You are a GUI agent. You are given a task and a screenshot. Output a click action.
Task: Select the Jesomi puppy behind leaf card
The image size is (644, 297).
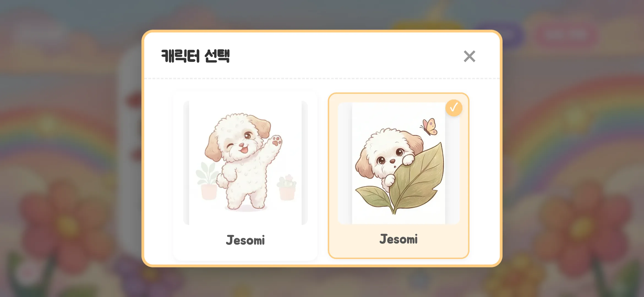[399, 176]
